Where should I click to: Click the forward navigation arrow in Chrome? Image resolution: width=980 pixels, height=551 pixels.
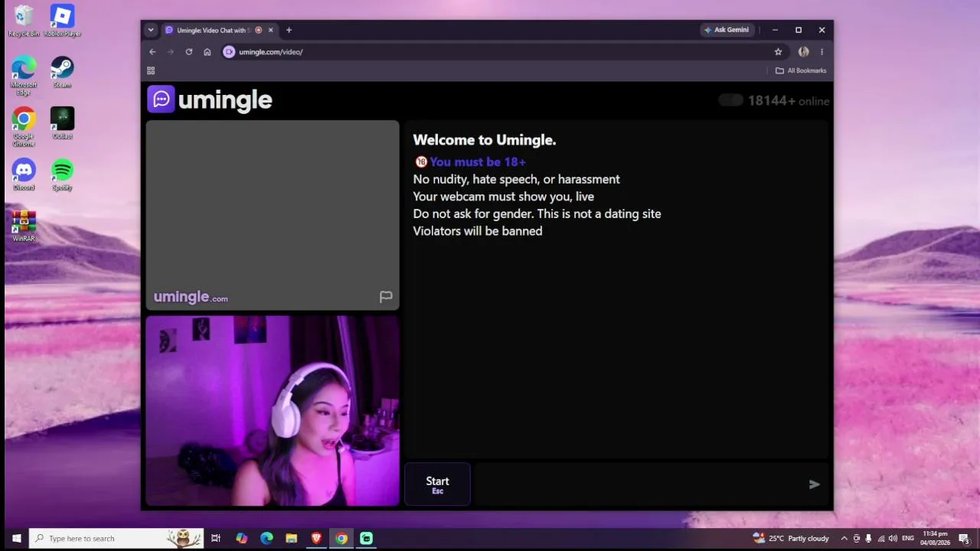point(171,52)
